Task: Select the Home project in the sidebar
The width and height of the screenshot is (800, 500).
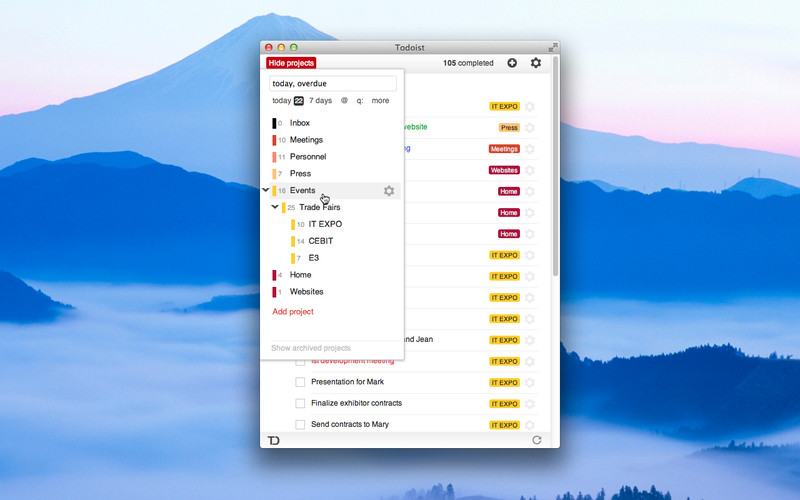Action: [x=300, y=274]
